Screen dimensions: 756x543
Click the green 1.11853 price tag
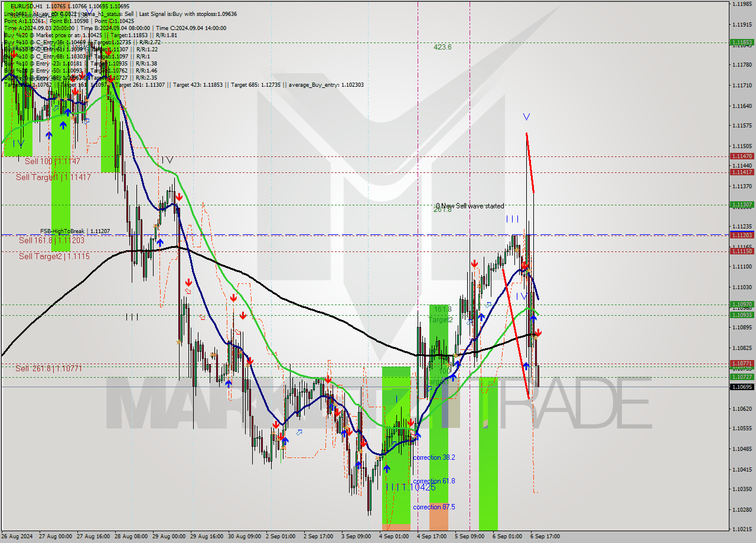pyautogui.click(x=742, y=42)
